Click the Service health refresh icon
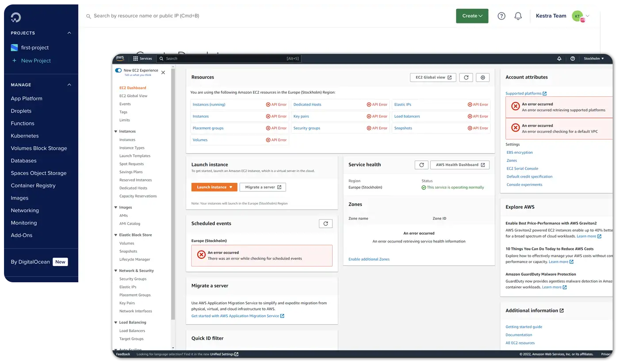Image resolution: width=619 pixels, height=364 pixels. 421,165
